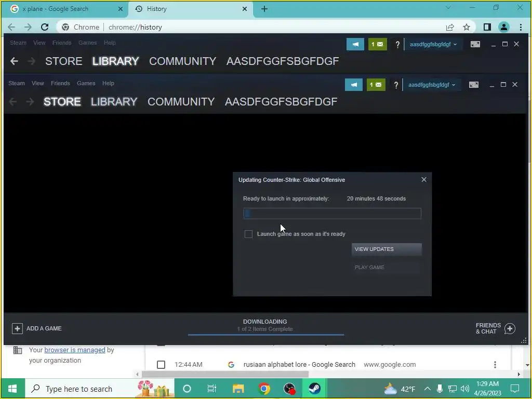Open Task View on the taskbar

(212, 388)
